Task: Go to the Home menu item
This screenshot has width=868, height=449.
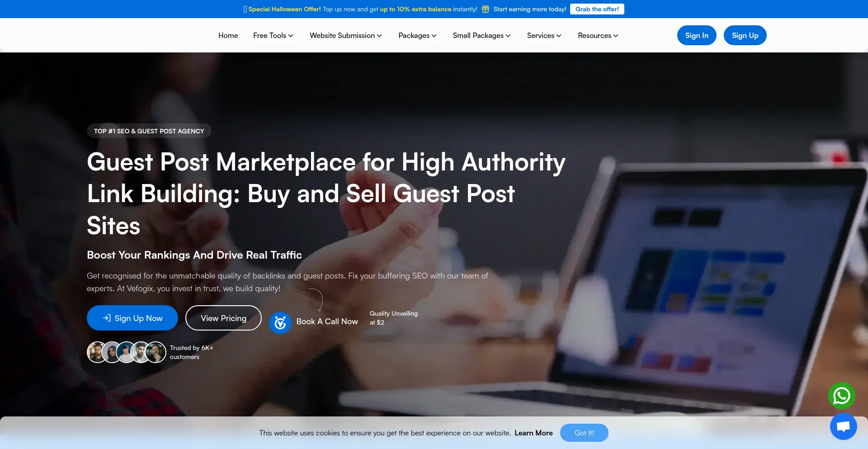Action: click(x=228, y=35)
